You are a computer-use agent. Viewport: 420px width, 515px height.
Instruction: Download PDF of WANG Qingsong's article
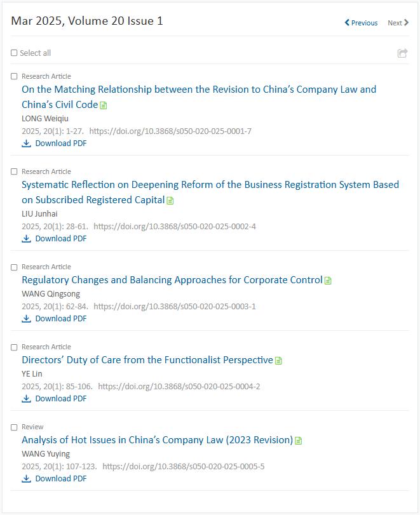point(60,319)
